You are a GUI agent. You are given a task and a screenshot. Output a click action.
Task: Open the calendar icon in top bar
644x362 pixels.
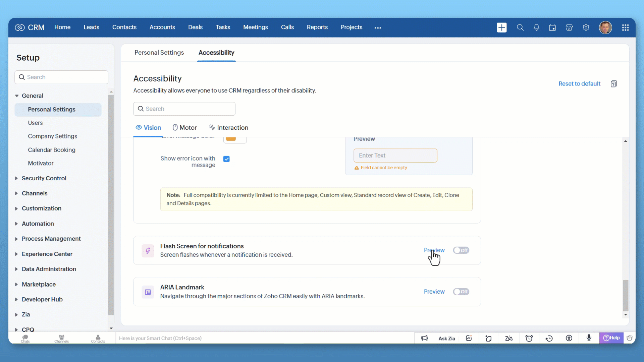click(x=552, y=27)
